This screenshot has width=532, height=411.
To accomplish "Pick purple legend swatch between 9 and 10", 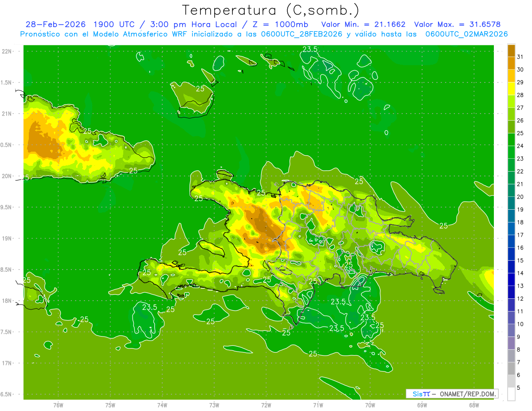I will 511,330.
